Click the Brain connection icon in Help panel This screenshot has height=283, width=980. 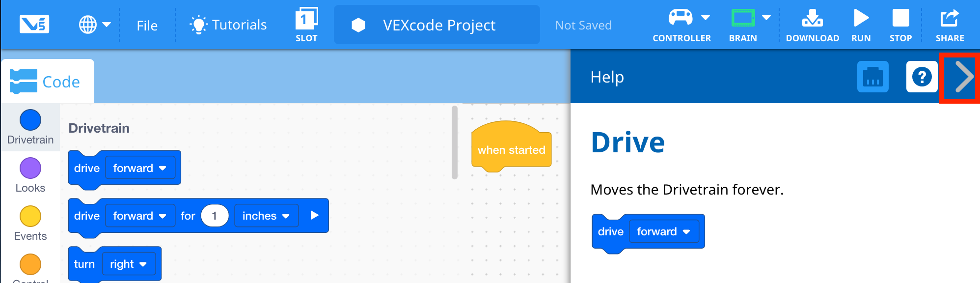click(873, 77)
